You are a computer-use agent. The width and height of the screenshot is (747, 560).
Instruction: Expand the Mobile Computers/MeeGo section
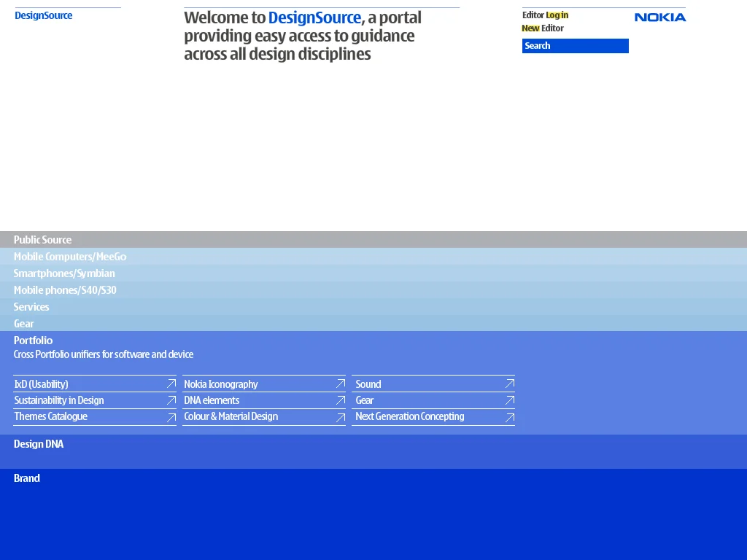click(x=373, y=256)
